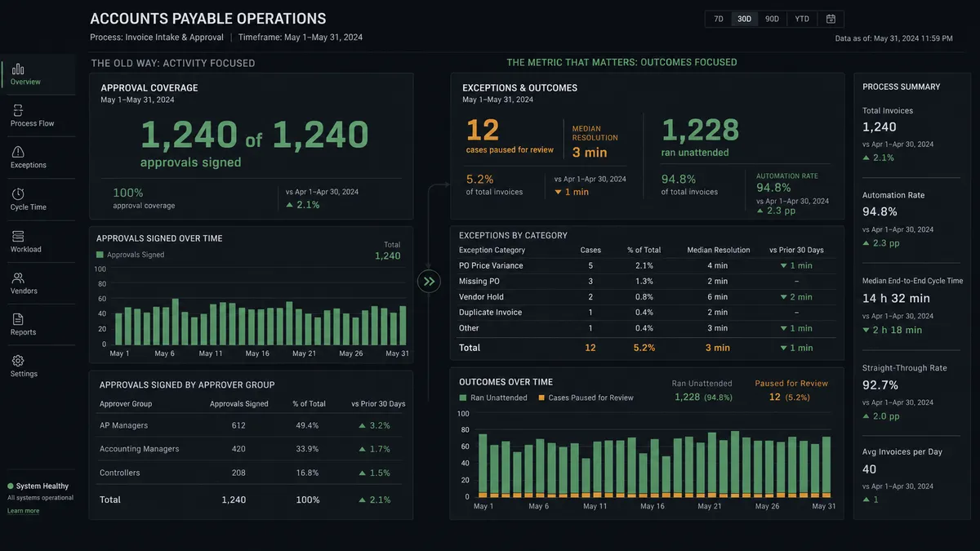Click the Ran Unattended legend swatch
The height and width of the screenshot is (551, 980).
tap(462, 398)
